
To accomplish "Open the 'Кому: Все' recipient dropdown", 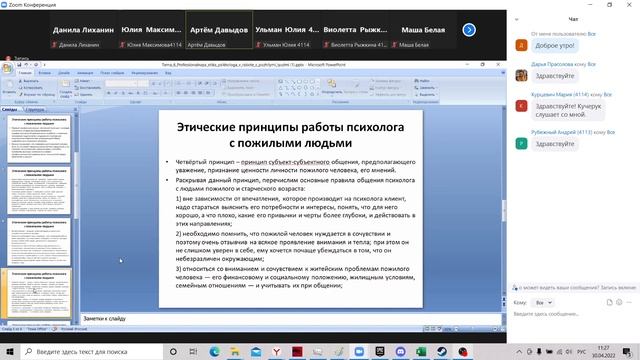I will pos(543,302).
